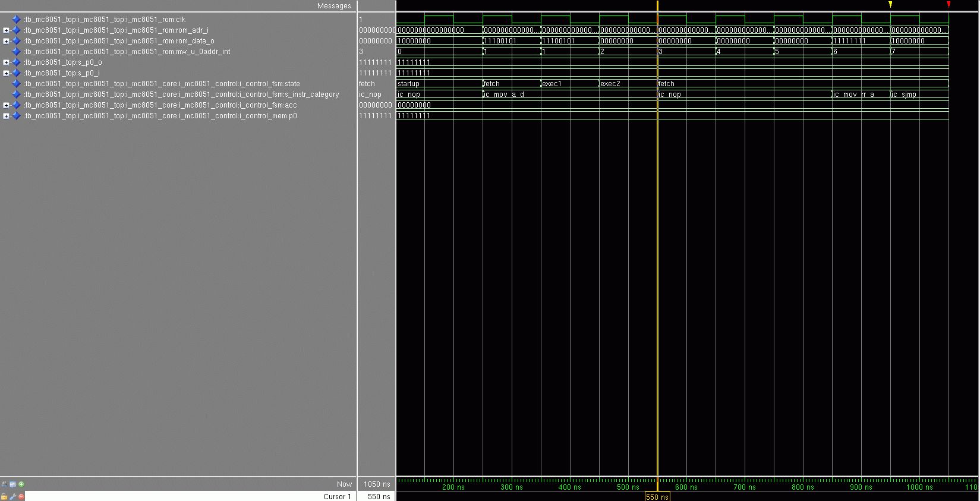Select diamond icon of mw_u_0addr_int signal
Viewport: 980px width, 501px height.
click(16, 52)
